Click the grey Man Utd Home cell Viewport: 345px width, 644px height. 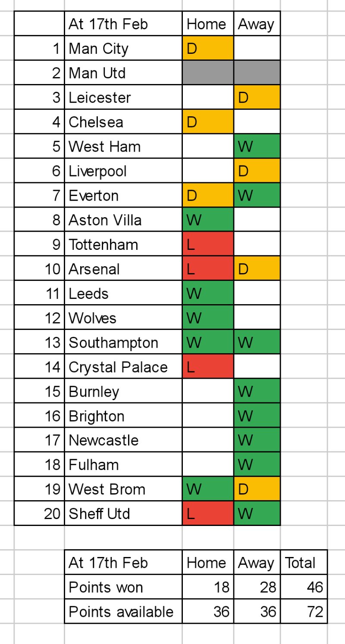point(207,73)
